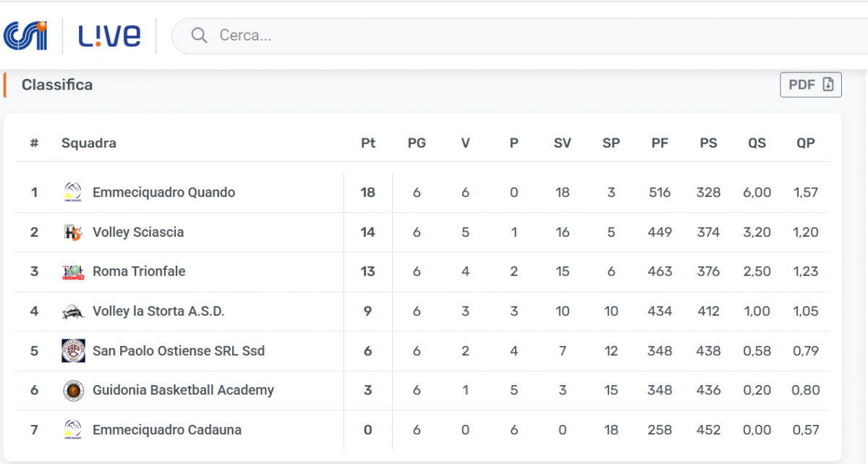868x464 pixels.
Task: Click the search magnifier icon
Action: point(199,35)
